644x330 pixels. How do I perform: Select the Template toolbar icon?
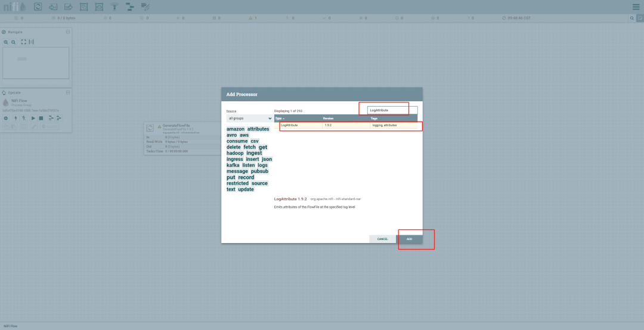(x=130, y=7)
